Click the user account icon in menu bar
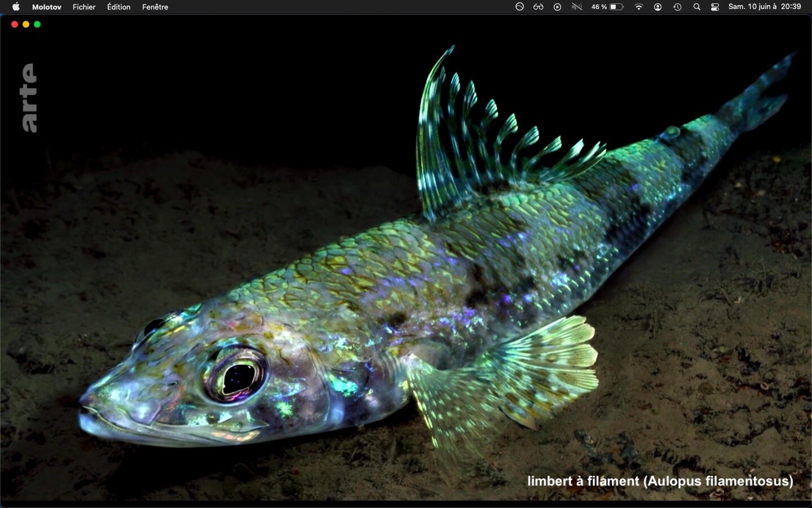Image resolution: width=812 pixels, height=508 pixels. pos(657,7)
